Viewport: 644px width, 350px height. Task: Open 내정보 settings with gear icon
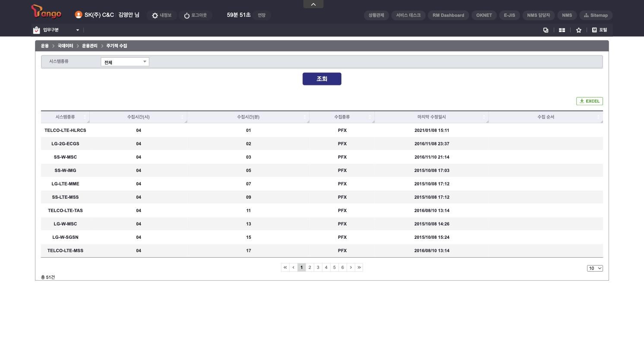(x=161, y=15)
